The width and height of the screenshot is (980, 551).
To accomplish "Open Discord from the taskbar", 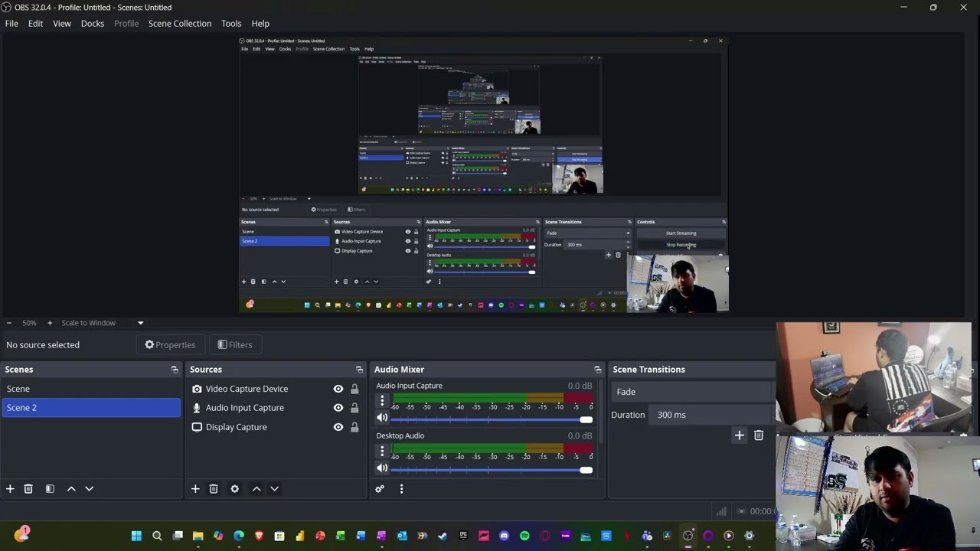I will pyautogui.click(x=504, y=536).
